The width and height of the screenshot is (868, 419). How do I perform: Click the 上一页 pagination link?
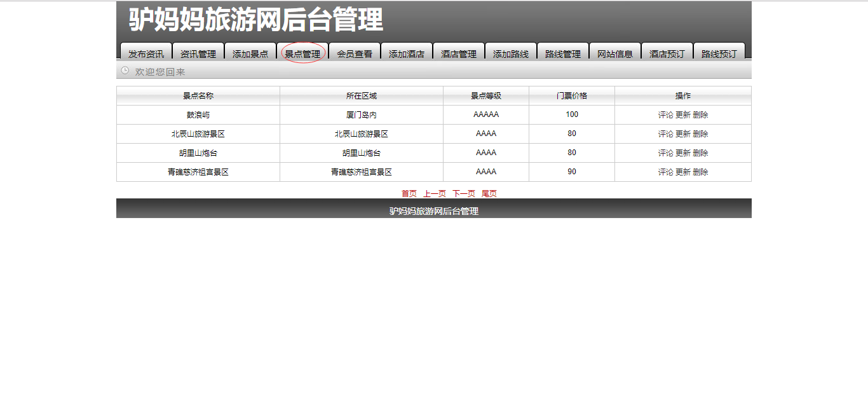[x=435, y=194]
